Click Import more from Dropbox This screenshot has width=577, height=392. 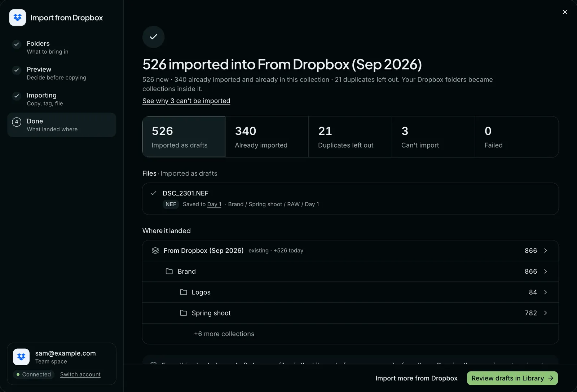point(416,378)
